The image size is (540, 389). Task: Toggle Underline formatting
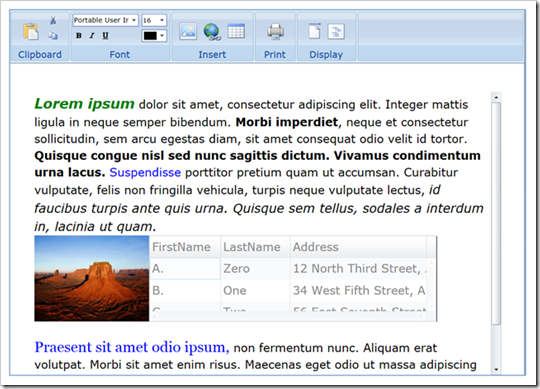tap(105, 35)
